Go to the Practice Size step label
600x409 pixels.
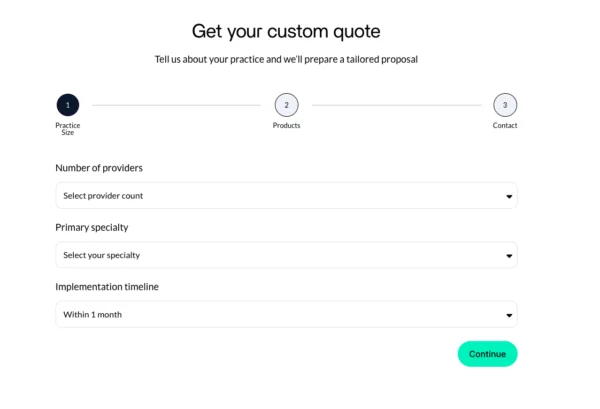pyautogui.click(x=68, y=129)
